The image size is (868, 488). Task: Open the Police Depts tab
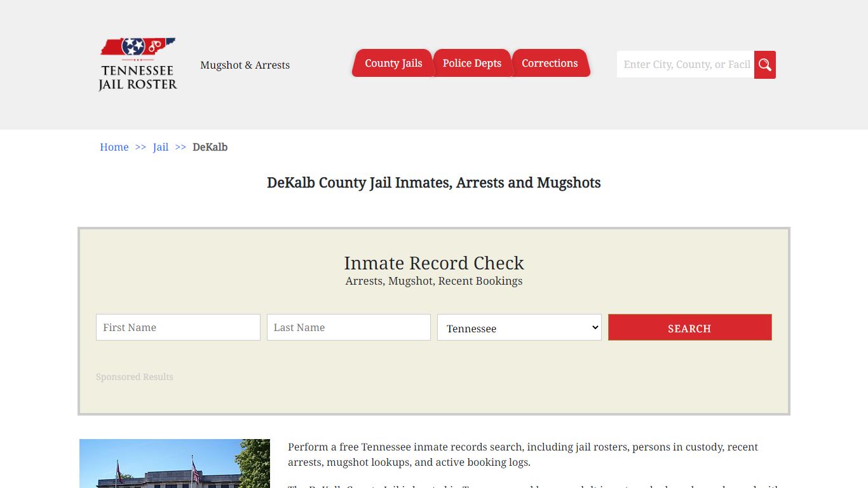click(471, 63)
